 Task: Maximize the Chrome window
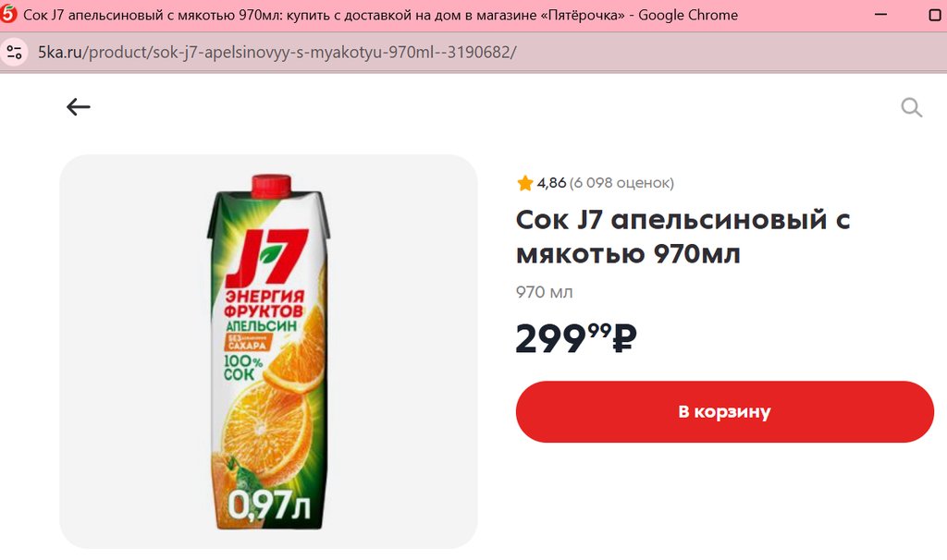click(x=936, y=15)
